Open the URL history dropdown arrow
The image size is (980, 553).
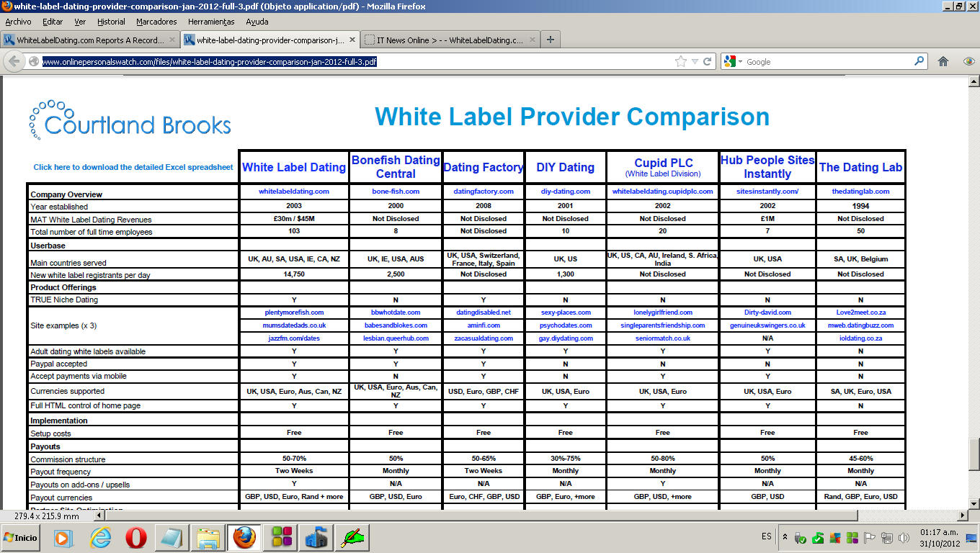695,62
